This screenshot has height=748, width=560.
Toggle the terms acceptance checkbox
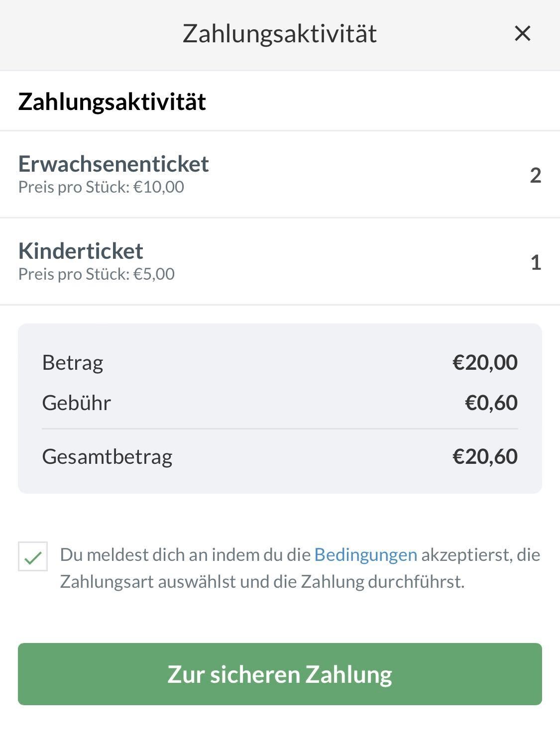pos(33,556)
